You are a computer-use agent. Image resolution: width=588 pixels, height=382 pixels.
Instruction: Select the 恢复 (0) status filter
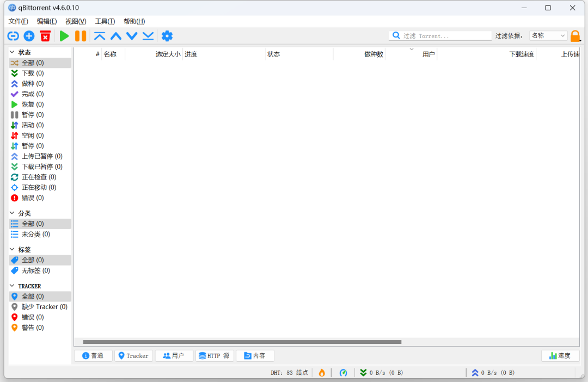click(40, 104)
